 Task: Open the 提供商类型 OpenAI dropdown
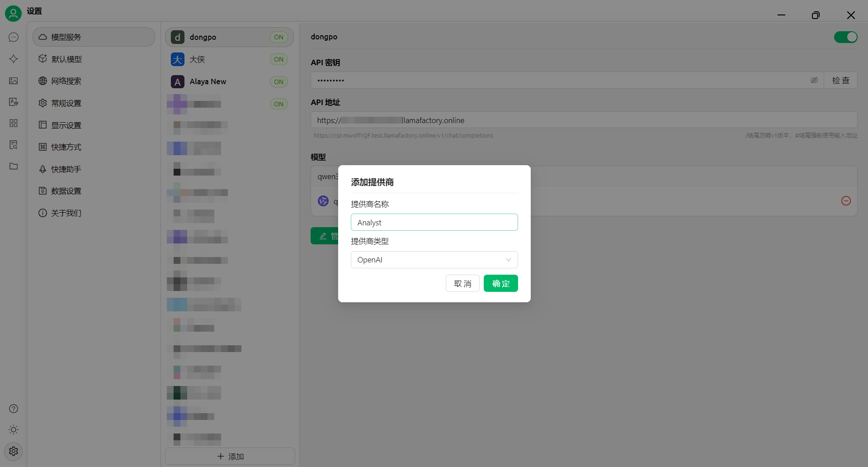[434, 259]
